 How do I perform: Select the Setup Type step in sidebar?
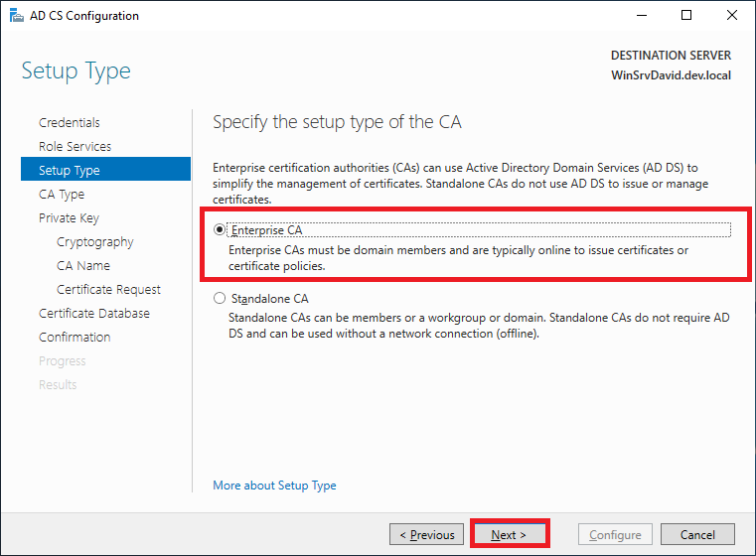(x=70, y=170)
